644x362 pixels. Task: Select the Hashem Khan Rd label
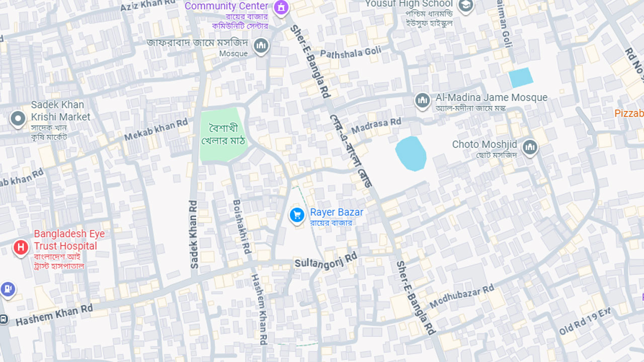tap(54, 315)
